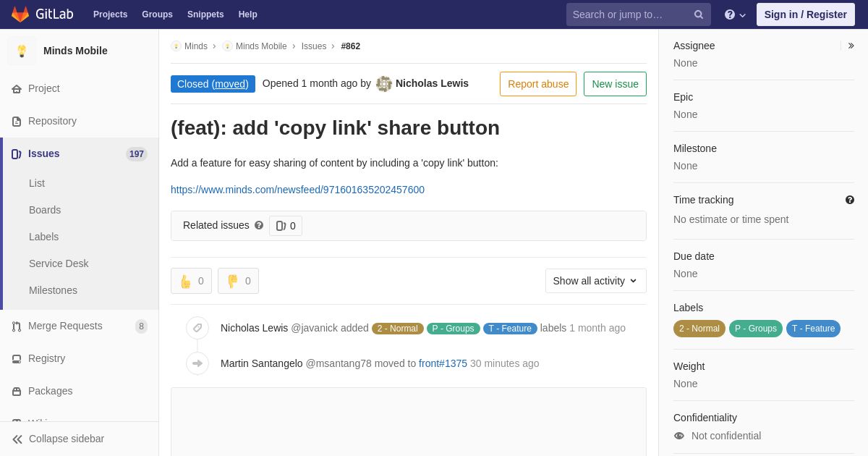The height and width of the screenshot is (456, 868).
Task: Click the Issues sidebar icon
Action: point(17,154)
